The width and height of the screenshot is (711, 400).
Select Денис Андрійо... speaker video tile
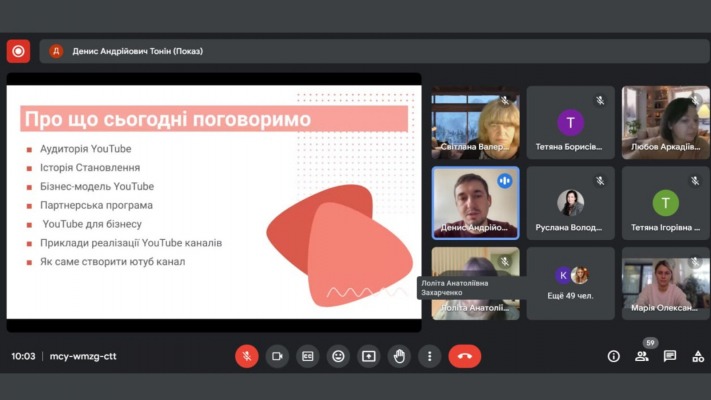[475, 203]
